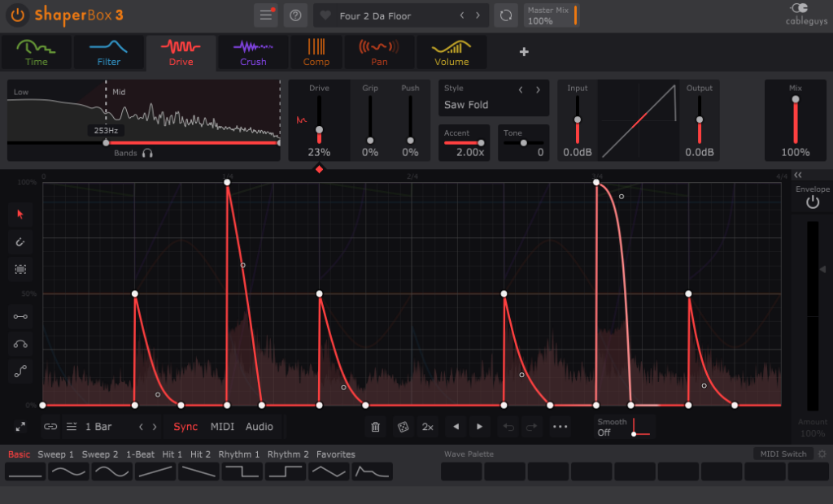This screenshot has width=833, height=504.
Task: Add a new shaper with plus button
Action: [x=524, y=52]
